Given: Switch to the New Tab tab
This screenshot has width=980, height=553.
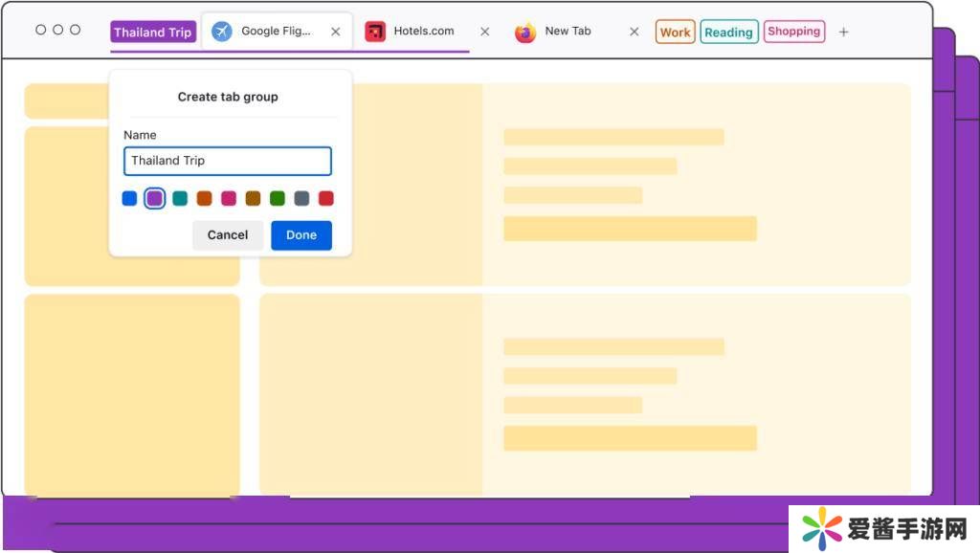Looking at the screenshot, I should point(568,32).
